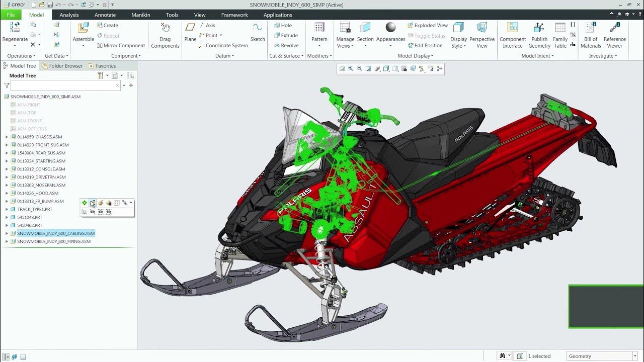This screenshot has height=362, width=644.
Task: Click the Refit icon in graphics toolbar
Action: coord(342,68)
